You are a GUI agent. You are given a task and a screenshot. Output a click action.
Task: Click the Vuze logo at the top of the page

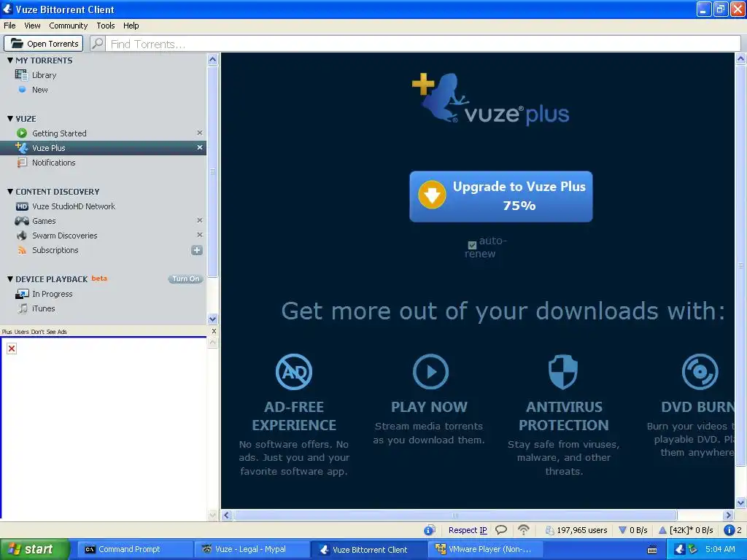[491, 99]
